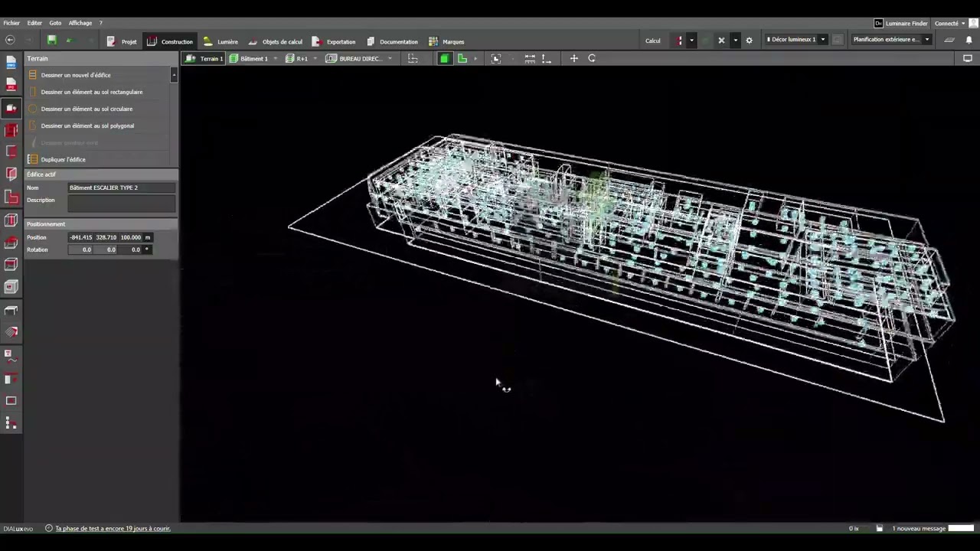Screen dimensions: 980x551
Task: Open the R+1 storey dropdown arrow
Action: click(x=315, y=58)
